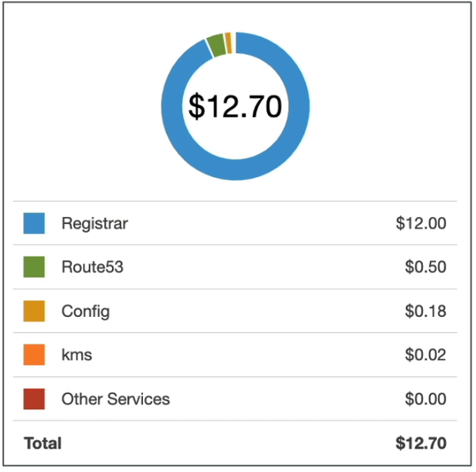Click the amber Config legend swatch

pyautogui.click(x=34, y=311)
